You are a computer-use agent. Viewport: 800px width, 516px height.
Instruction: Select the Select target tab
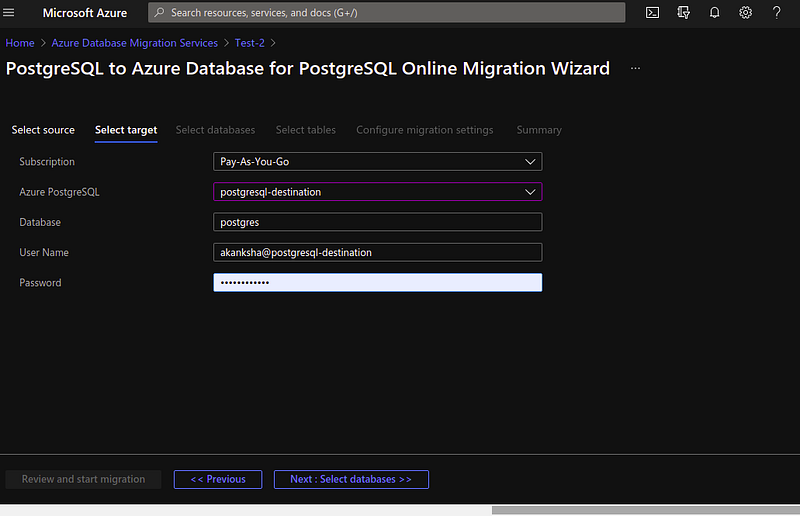coord(126,131)
